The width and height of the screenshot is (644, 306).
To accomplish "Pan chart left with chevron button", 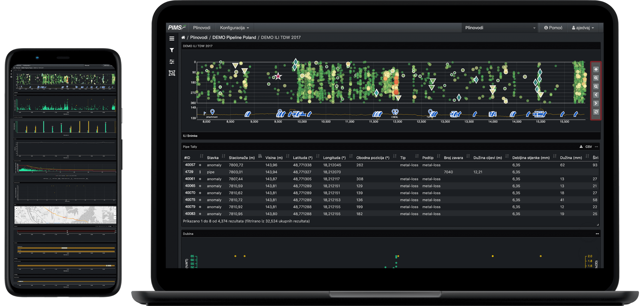I will pyautogui.click(x=596, y=95).
